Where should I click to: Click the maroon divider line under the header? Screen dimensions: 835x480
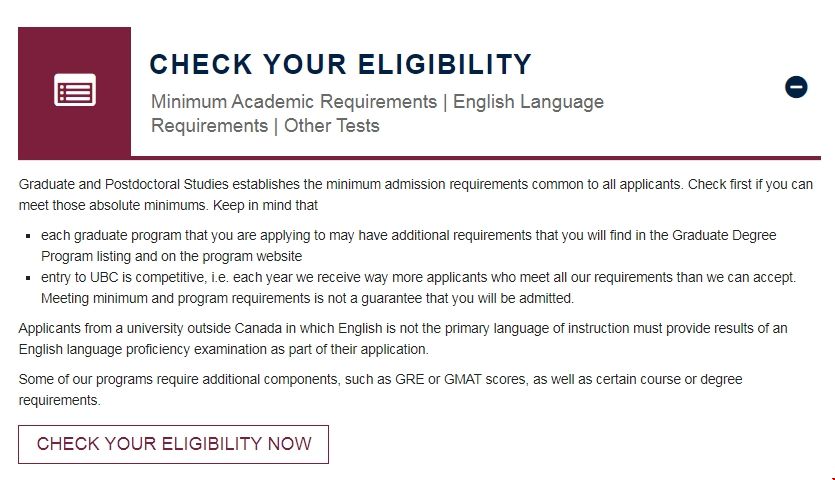[x=419, y=158]
